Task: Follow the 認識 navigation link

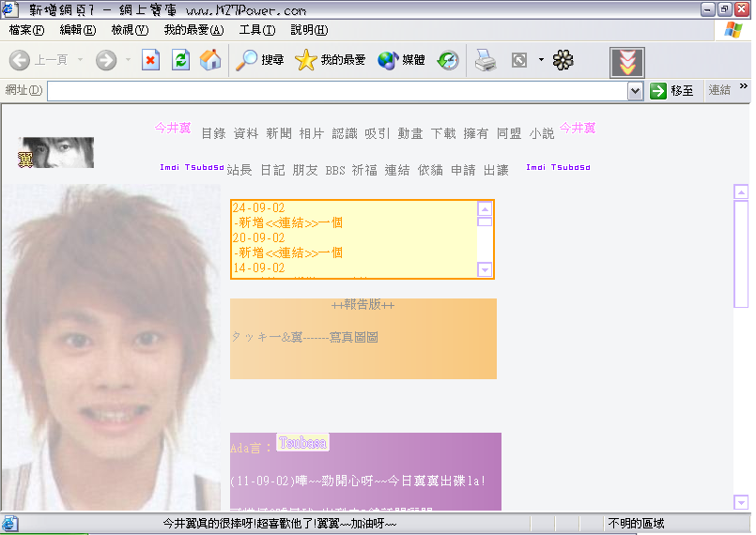Action: [345, 133]
